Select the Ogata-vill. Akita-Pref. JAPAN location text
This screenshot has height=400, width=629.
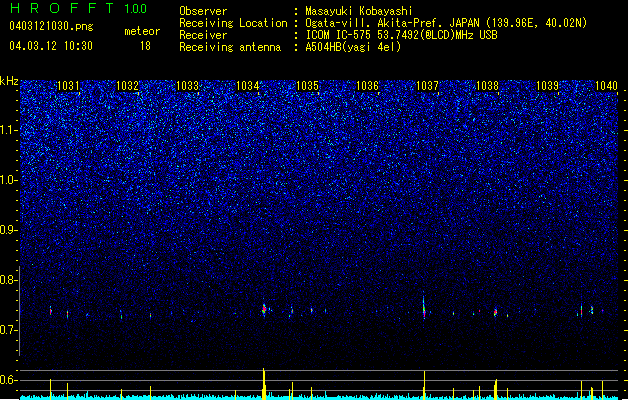(x=446, y=23)
